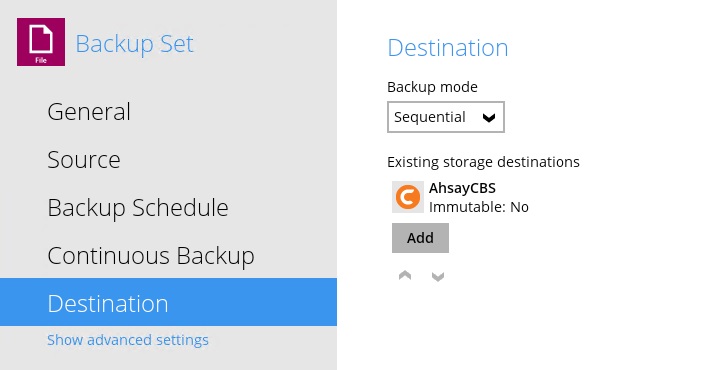Move destination up with the up arrow

pos(405,275)
